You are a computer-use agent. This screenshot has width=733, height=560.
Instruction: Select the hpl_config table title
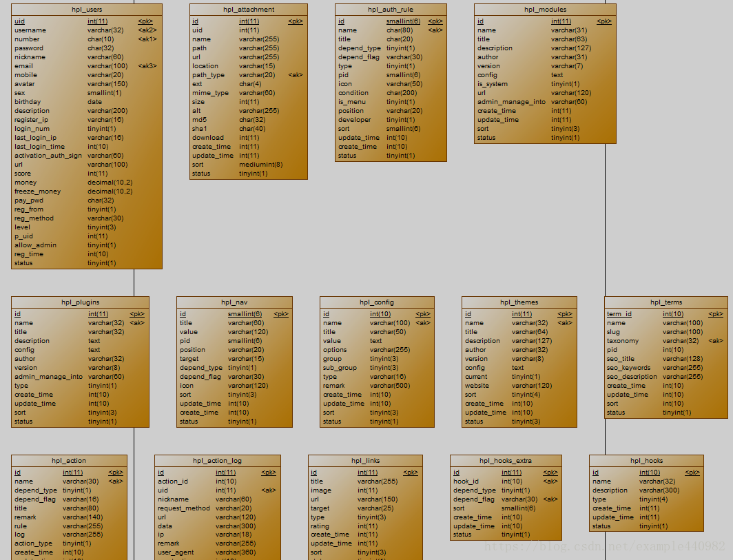click(377, 302)
